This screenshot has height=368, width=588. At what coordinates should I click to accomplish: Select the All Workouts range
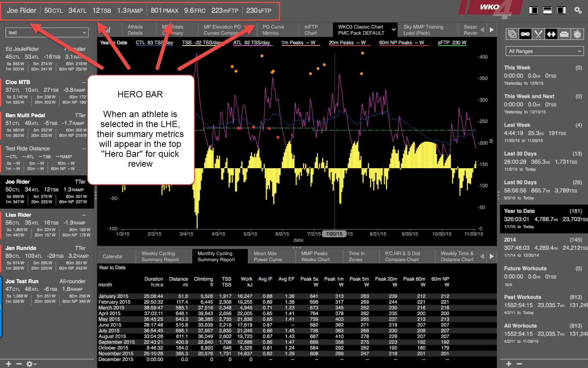[x=544, y=333]
